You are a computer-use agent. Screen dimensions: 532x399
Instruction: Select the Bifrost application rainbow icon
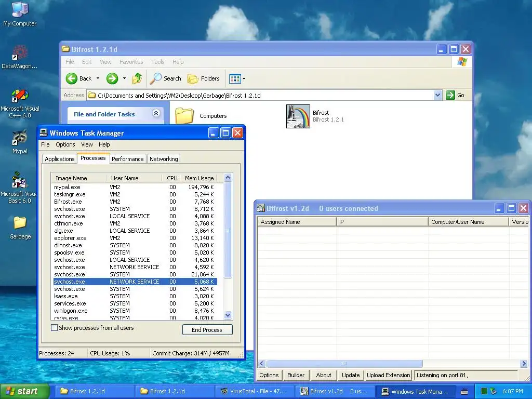point(298,116)
